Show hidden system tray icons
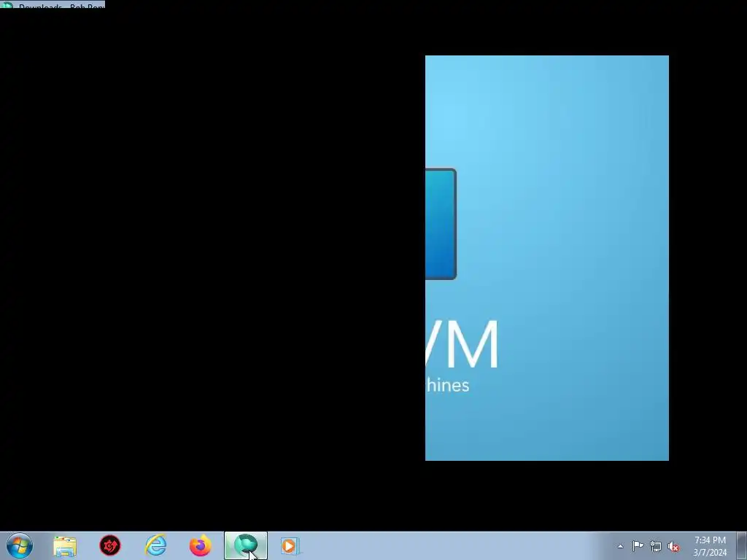Screen dimensions: 747x560 (620, 546)
